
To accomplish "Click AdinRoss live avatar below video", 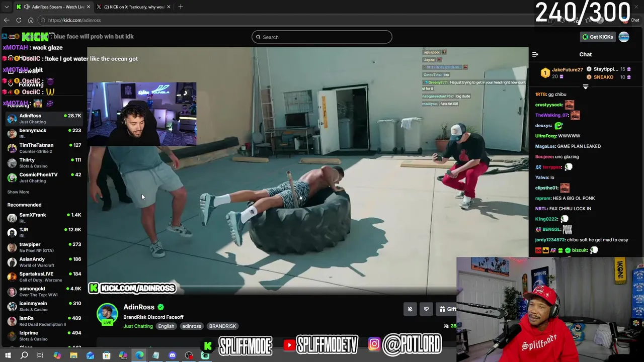I will click(107, 314).
